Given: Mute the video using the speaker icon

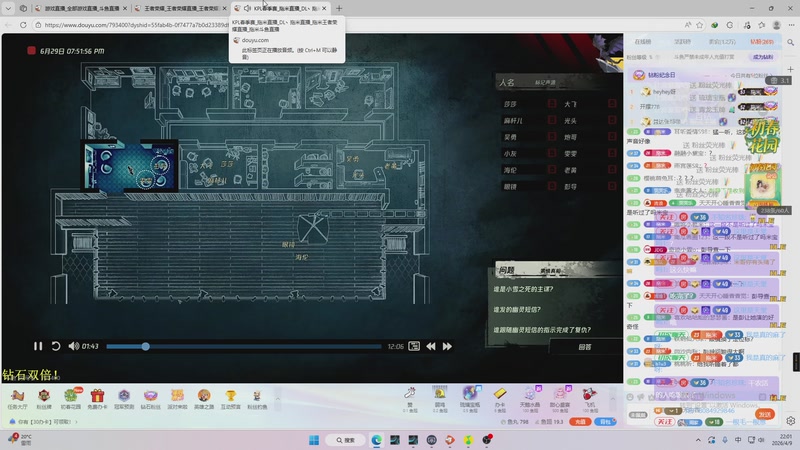Looking at the screenshot, I should [x=73, y=346].
